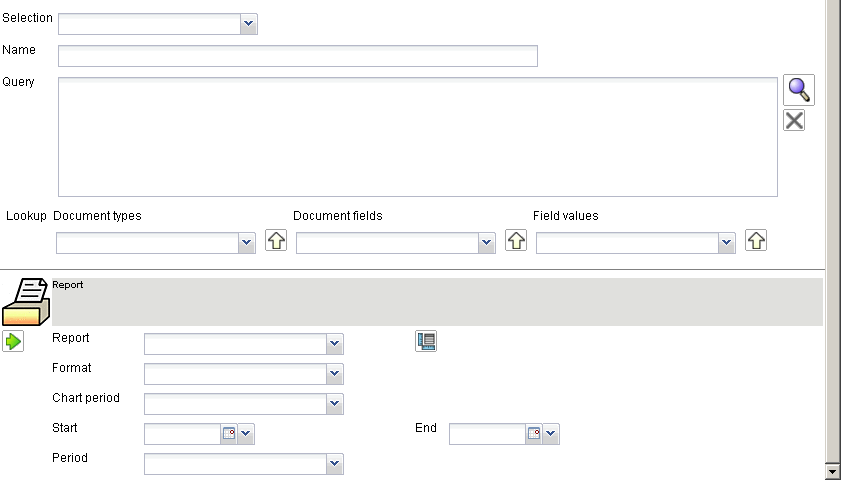Viewport: 841px width, 480px height.
Task: Expand the Field values dropdown
Action: (727, 243)
